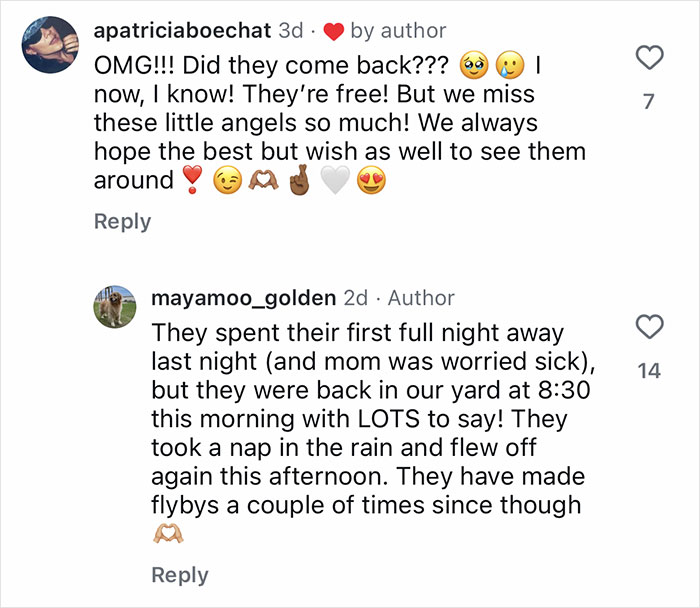Like the mayamoo_golden reply with heart icon
The width and height of the screenshot is (700, 608).
tap(649, 326)
